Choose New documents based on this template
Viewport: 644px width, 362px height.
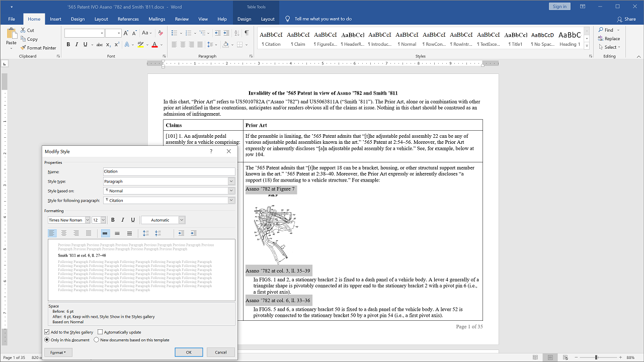97,340
